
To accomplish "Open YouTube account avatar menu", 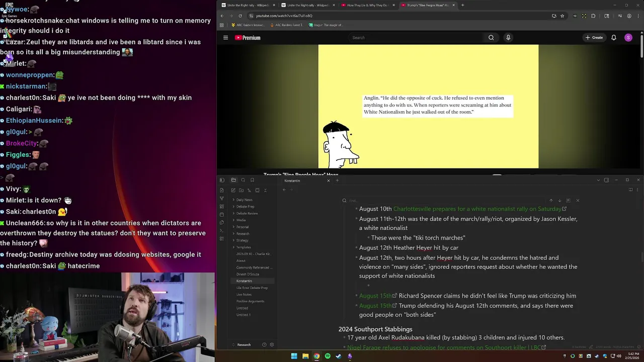I will [x=628, y=38].
